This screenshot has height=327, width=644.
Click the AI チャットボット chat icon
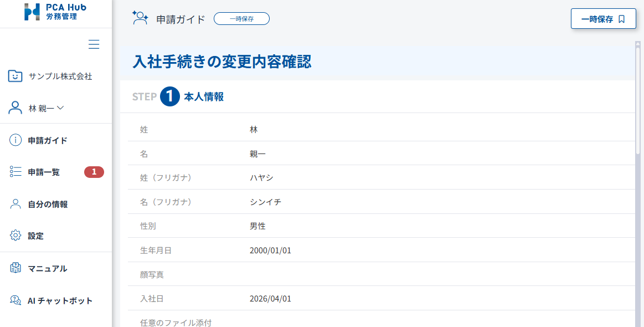[x=16, y=300]
